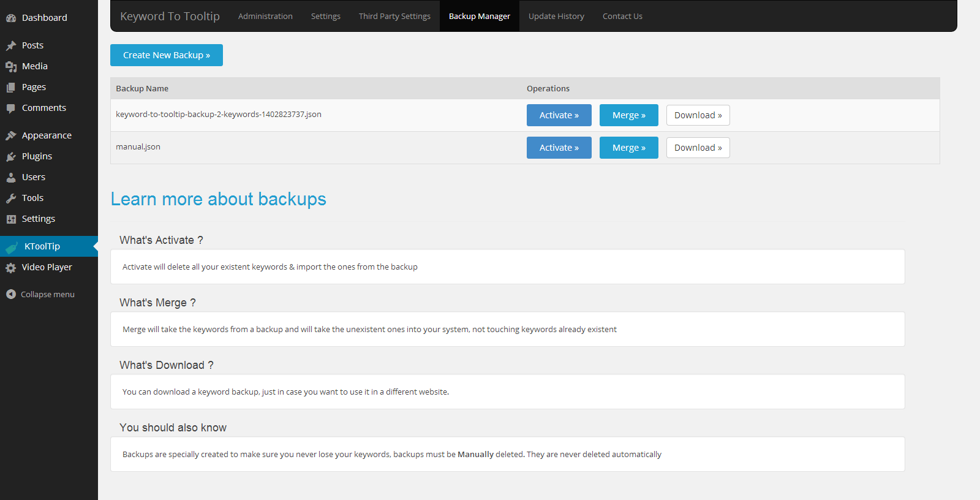Click the What's Activate ? heading

[x=161, y=240]
